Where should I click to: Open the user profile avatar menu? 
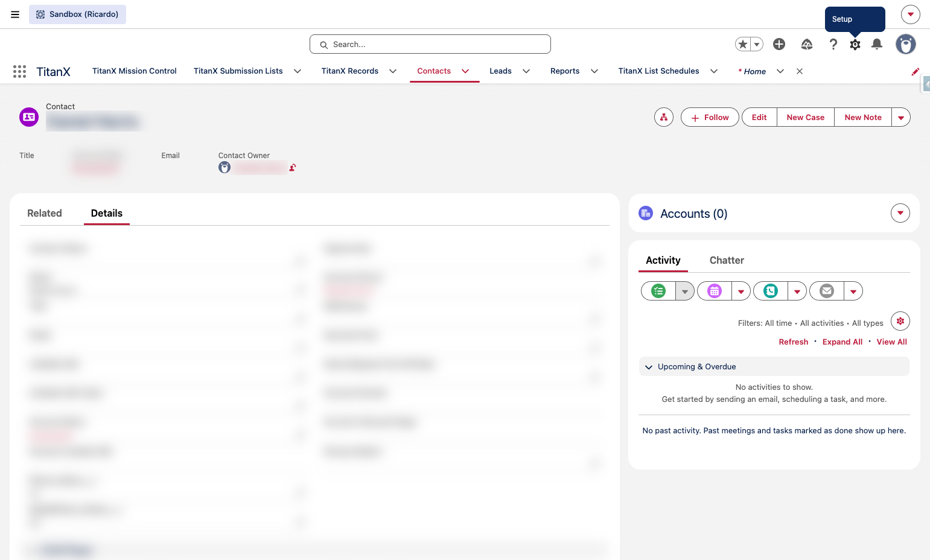905,44
